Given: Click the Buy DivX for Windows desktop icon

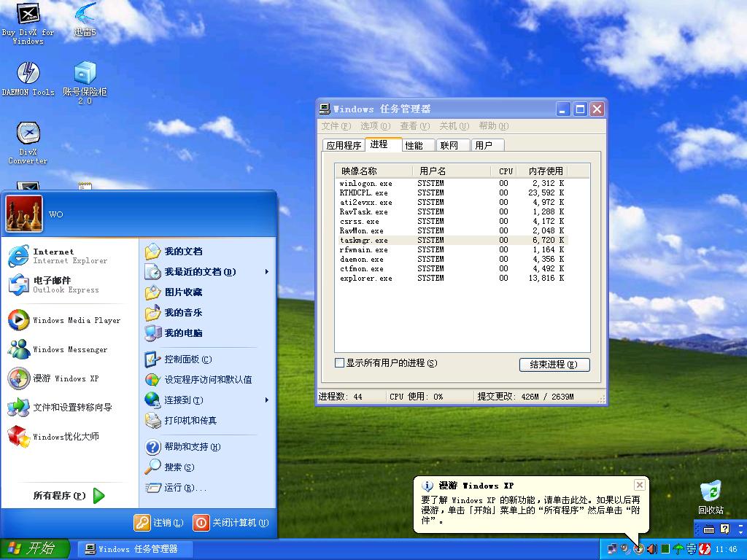Looking at the screenshot, I should point(28,23).
